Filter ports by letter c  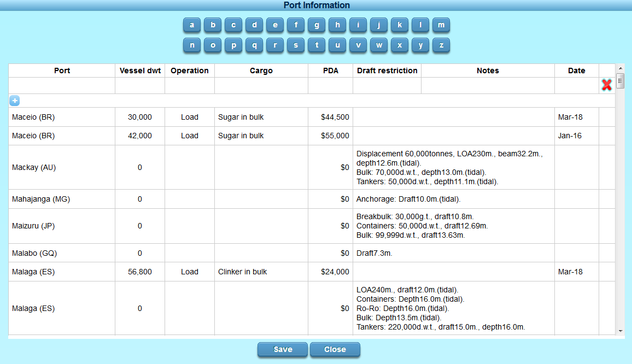click(x=233, y=25)
